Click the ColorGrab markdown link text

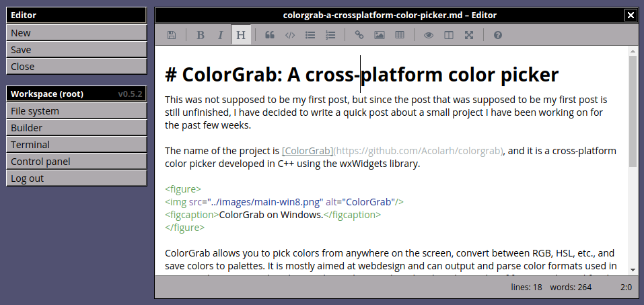(308, 151)
